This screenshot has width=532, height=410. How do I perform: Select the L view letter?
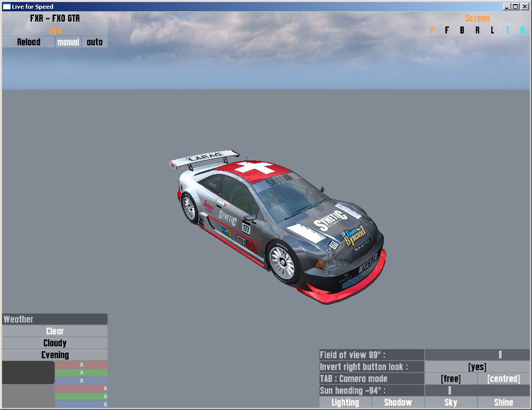coord(492,30)
